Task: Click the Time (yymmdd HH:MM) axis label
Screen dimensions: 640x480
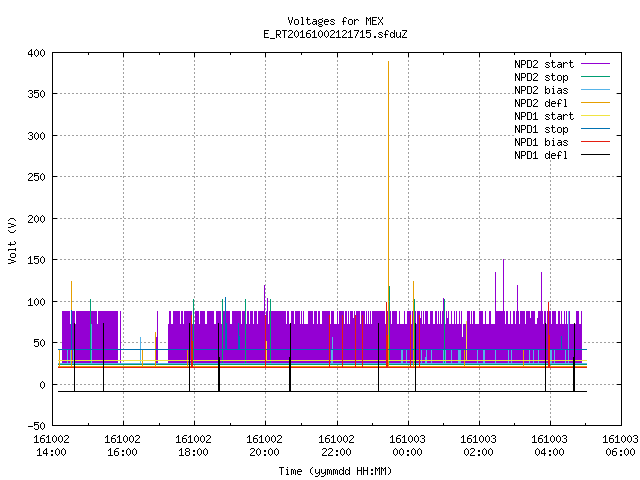Action: (x=335, y=471)
